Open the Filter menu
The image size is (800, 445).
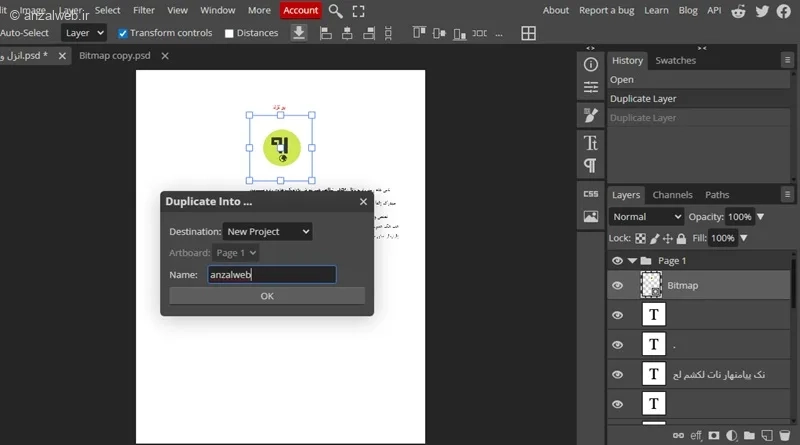click(x=144, y=10)
